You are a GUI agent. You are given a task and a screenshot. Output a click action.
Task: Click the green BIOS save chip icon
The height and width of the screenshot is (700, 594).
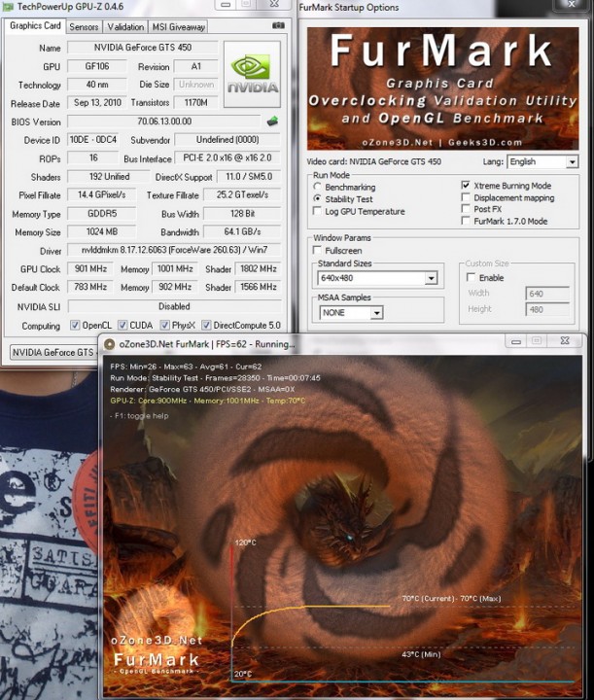click(x=272, y=121)
